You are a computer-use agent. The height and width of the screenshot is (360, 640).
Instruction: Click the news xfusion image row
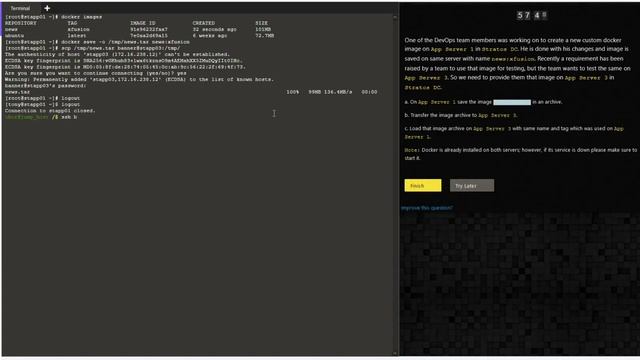pyautogui.click(x=138, y=29)
